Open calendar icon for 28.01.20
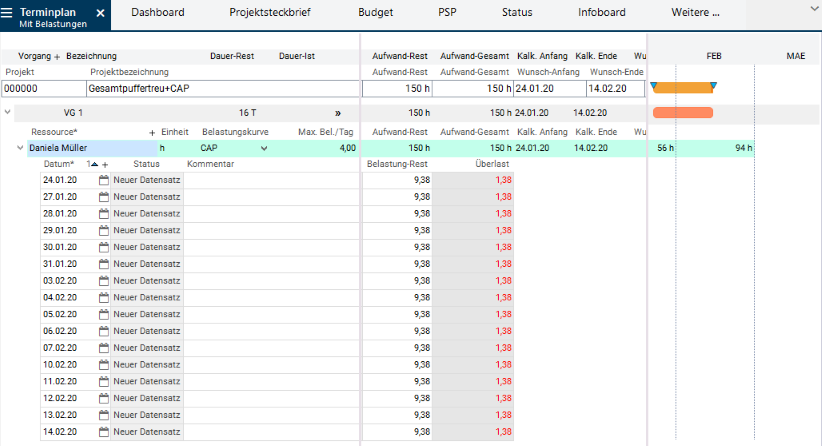 coord(104,214)
